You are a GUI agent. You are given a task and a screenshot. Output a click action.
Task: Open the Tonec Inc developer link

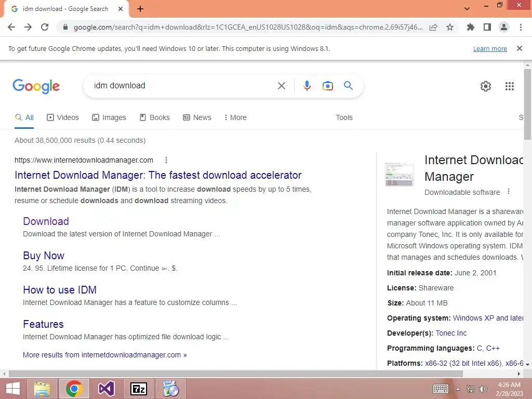pos(451,333)
